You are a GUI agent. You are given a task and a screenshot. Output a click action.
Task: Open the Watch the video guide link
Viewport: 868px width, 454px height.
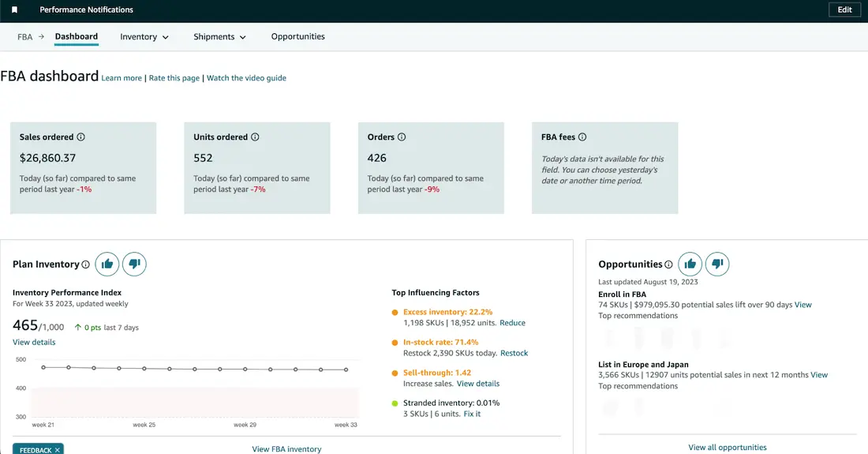(246, 78)
